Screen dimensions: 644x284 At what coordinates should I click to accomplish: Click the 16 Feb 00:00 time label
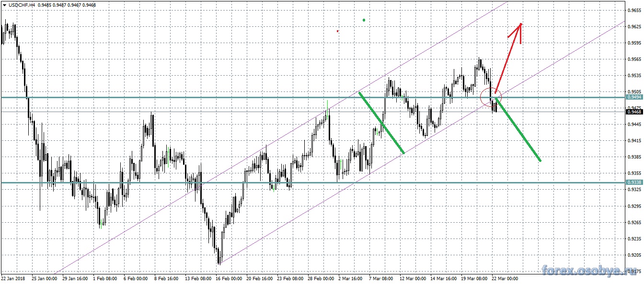(229, 278)
